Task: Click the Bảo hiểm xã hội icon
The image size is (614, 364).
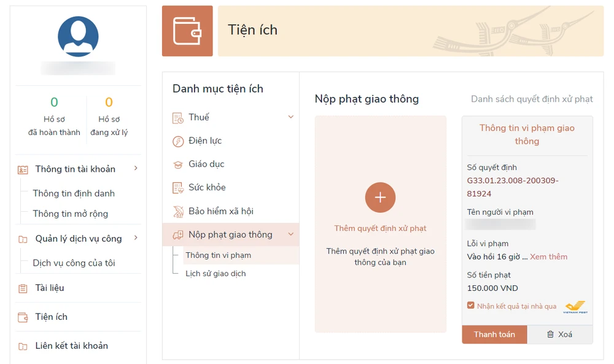Action: click(x=178, y=212)
